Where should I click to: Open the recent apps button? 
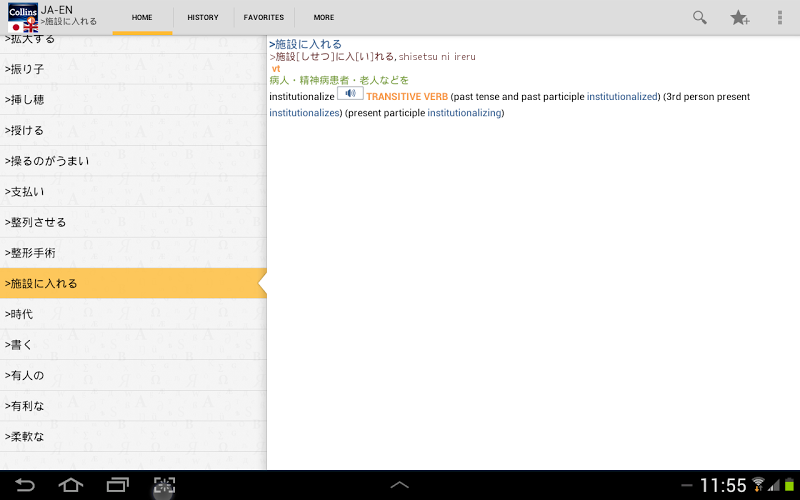117,485
